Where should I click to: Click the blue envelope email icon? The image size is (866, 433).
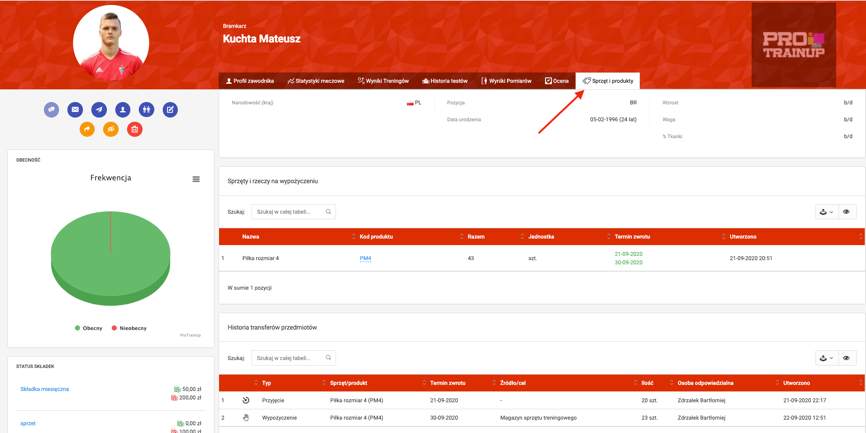(75, 110)
